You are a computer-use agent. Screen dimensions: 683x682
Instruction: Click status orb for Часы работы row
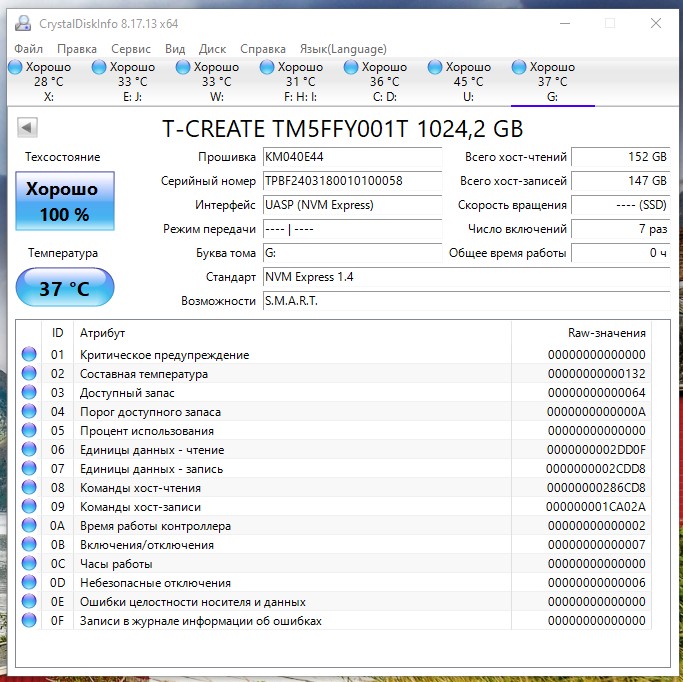tap(29, 563)
